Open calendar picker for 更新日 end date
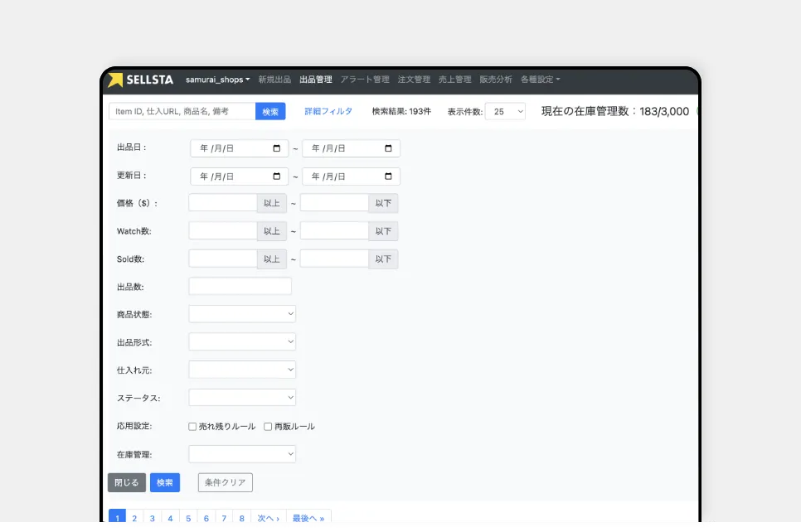Screen dimensions: 801x532 coord(388,177)
